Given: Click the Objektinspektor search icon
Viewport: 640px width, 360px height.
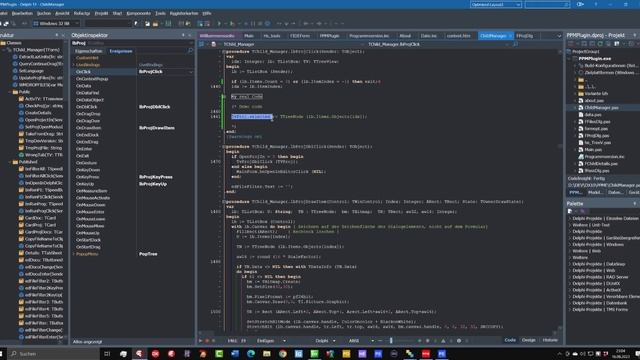Looking at the screenshot, I should 190,51.
